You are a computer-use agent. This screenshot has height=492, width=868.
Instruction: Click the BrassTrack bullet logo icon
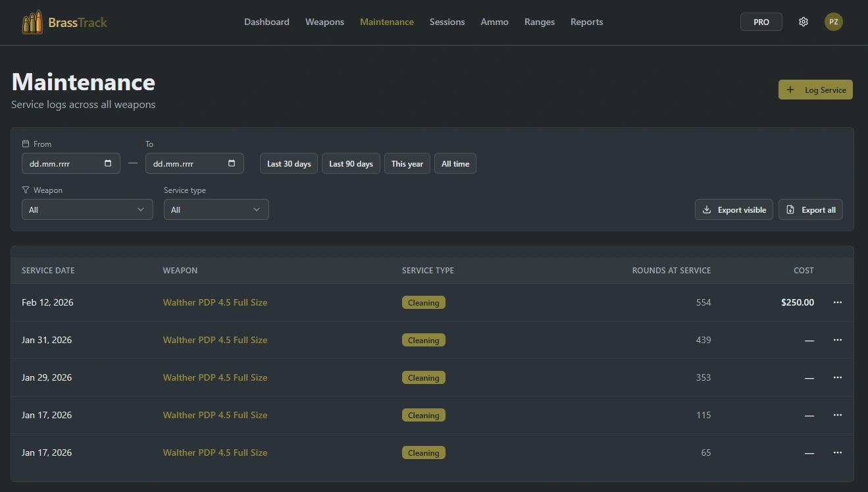32,22
